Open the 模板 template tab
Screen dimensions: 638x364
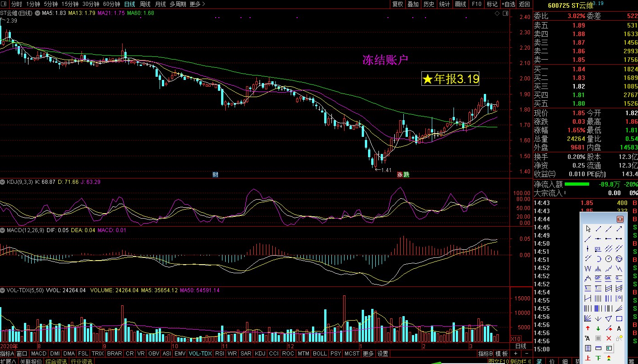[501, 354]
